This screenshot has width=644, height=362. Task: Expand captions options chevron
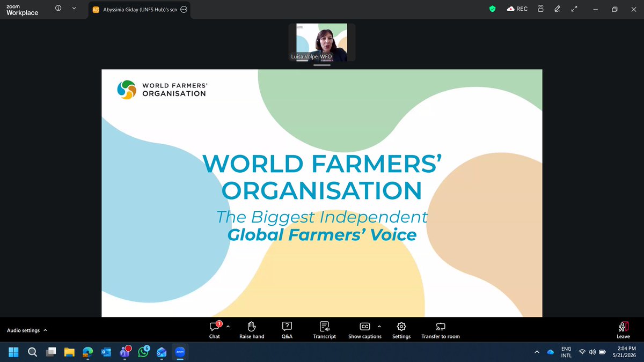point(379,326)
